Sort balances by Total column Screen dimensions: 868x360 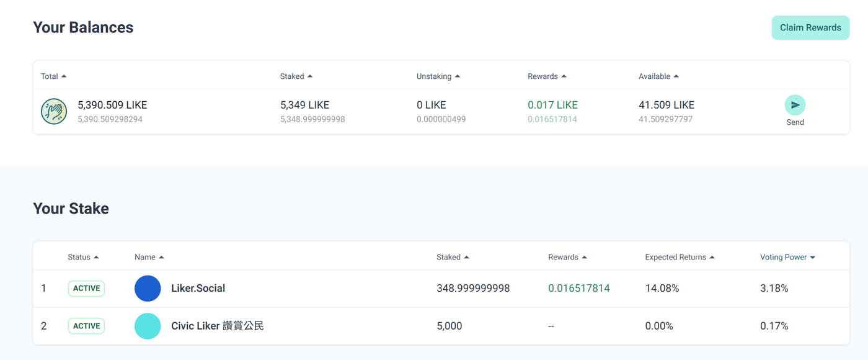click(53, 76)
